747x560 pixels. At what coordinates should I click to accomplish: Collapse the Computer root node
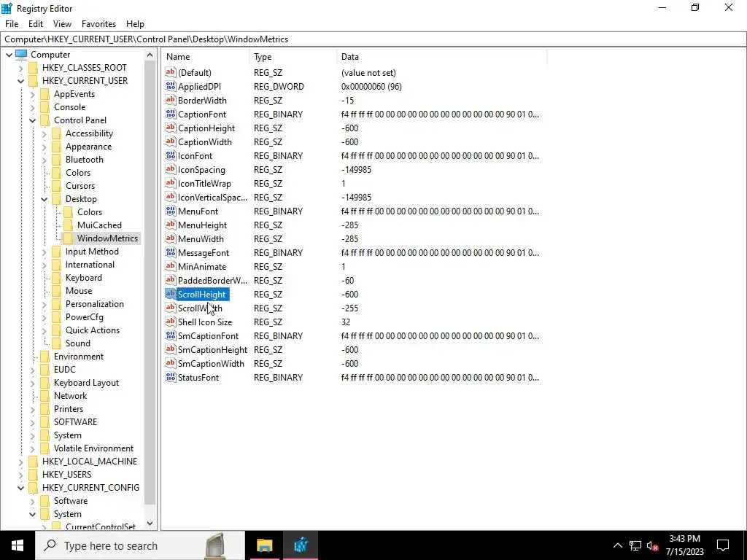point(9,55)
